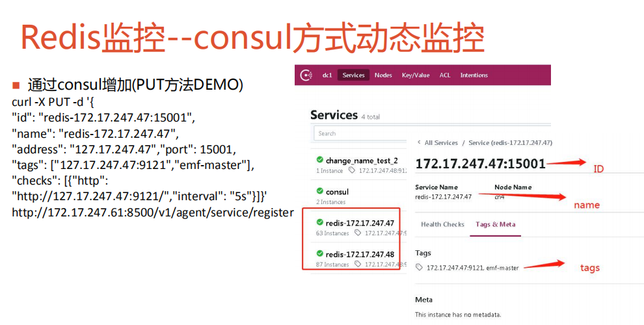The image size is (644, 325).
Task: Click tag icon under redis-172.17.247.48 row
Action: click(x=358, y=264)
